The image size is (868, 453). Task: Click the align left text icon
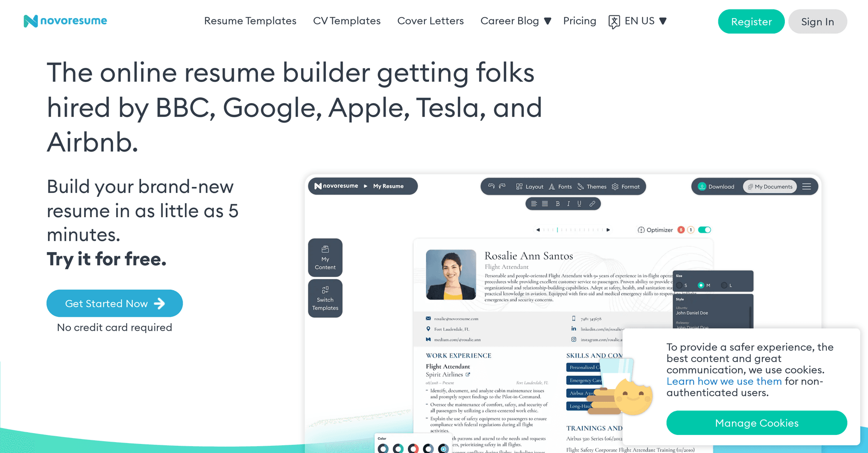(x=534, y=204)
